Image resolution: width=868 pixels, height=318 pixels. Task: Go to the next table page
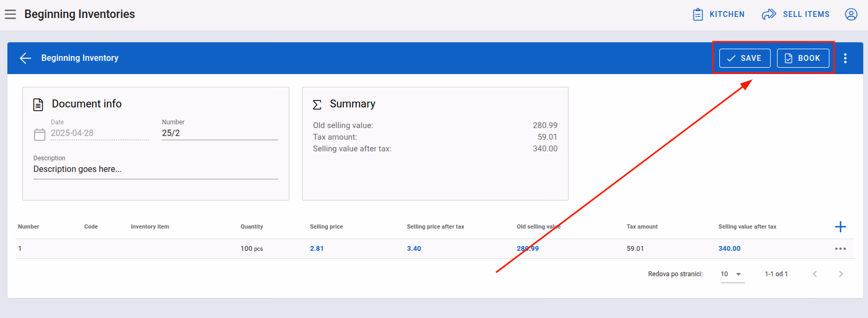click(x=840, y=274)
